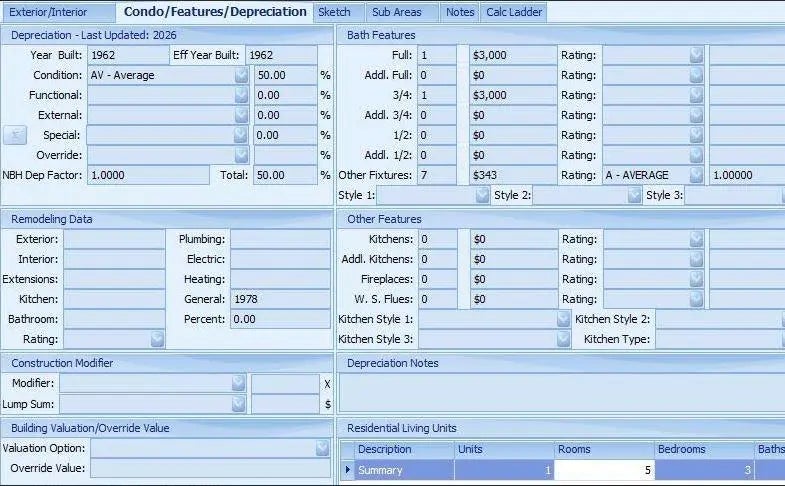
Task: Click the General remodeling field showing 1978
Action: click(279, 299)
